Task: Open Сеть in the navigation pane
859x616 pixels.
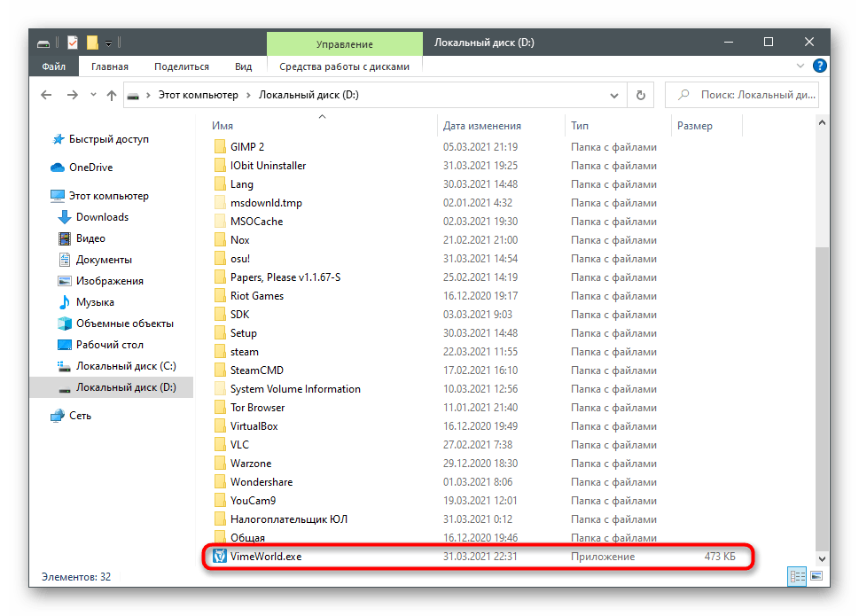Action: pyautogui.click(x=80, y=416)
